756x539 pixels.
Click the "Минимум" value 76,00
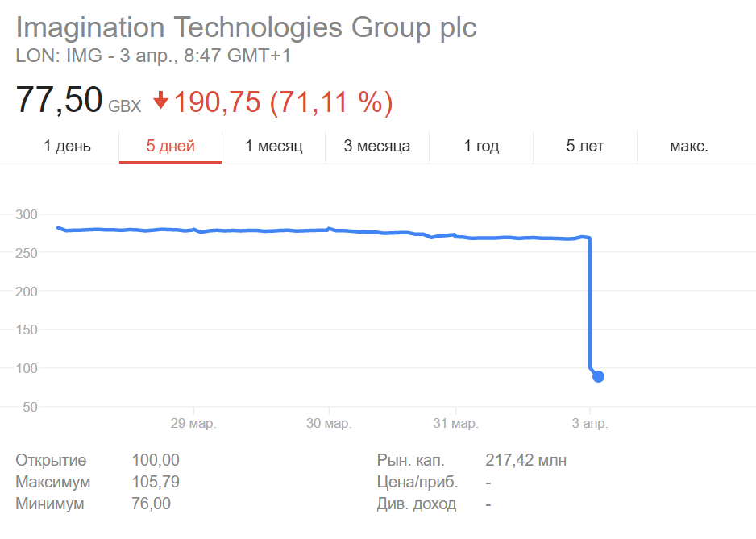(x=152, y=504)
